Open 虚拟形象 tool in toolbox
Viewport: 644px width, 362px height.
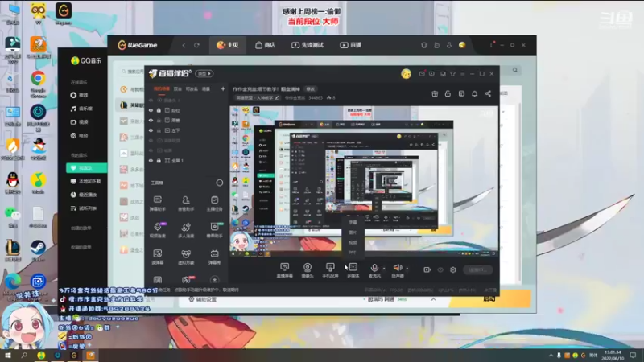tap(186, 257)
